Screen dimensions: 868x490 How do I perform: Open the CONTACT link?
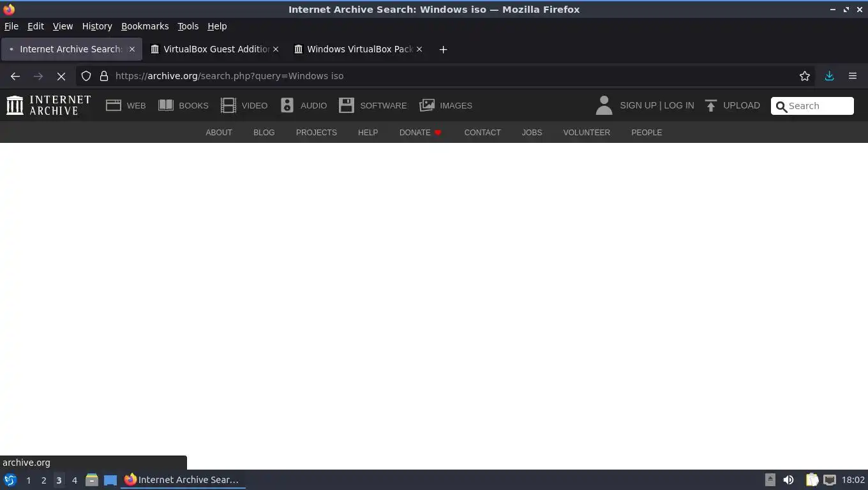pos(483,133)
